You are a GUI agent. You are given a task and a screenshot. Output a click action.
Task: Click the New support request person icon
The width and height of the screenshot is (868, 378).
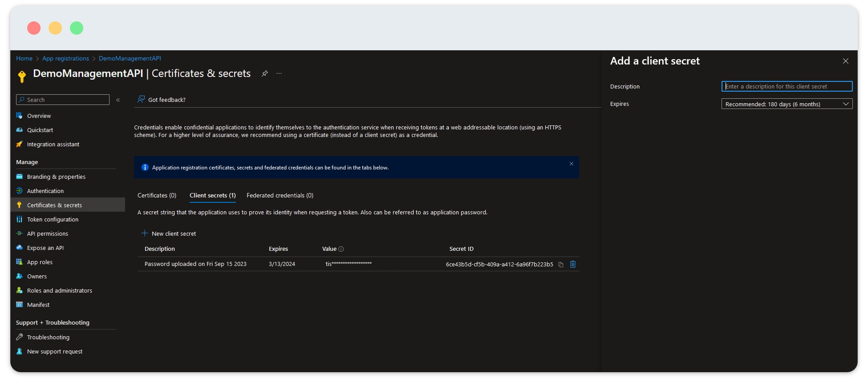point(19,351)
